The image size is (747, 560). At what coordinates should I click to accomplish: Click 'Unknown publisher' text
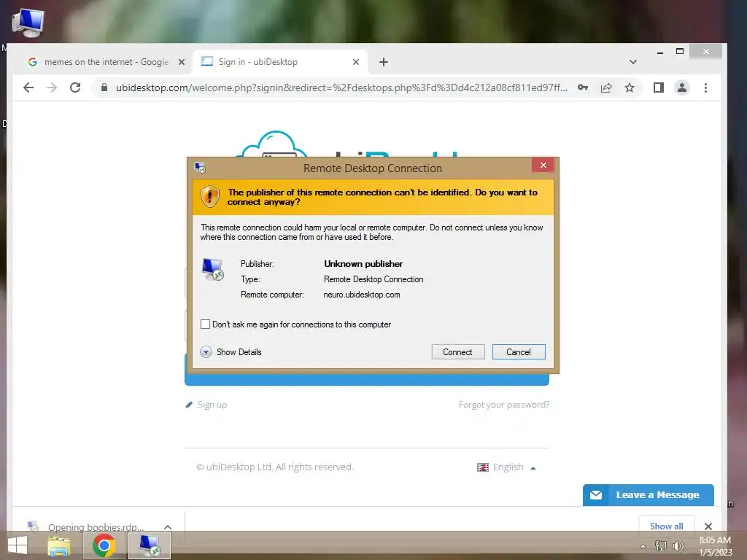click(x=363, y=264)
